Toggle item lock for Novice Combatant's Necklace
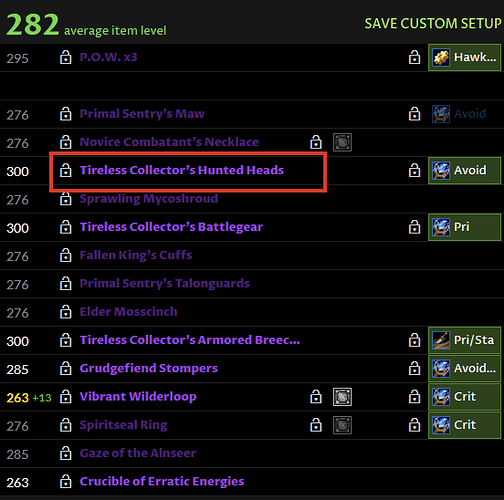 click(66, 142)
